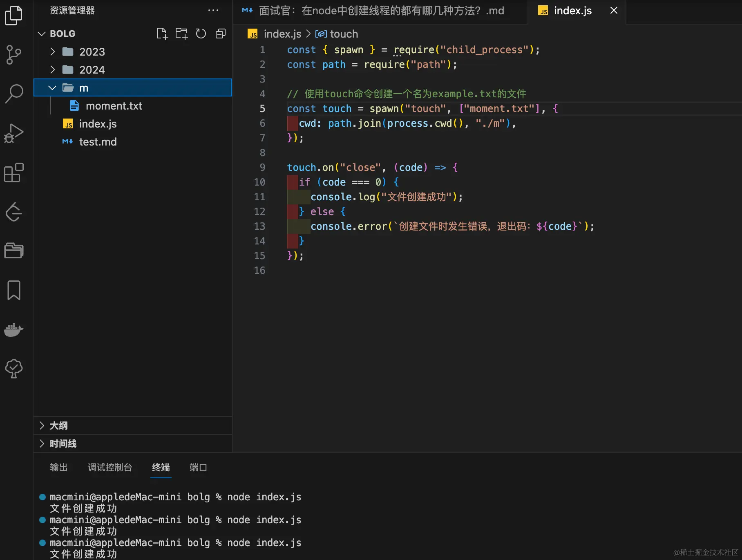Click the console.error line in editor
This screenshot has width=742, height=560.
point(452,226)
